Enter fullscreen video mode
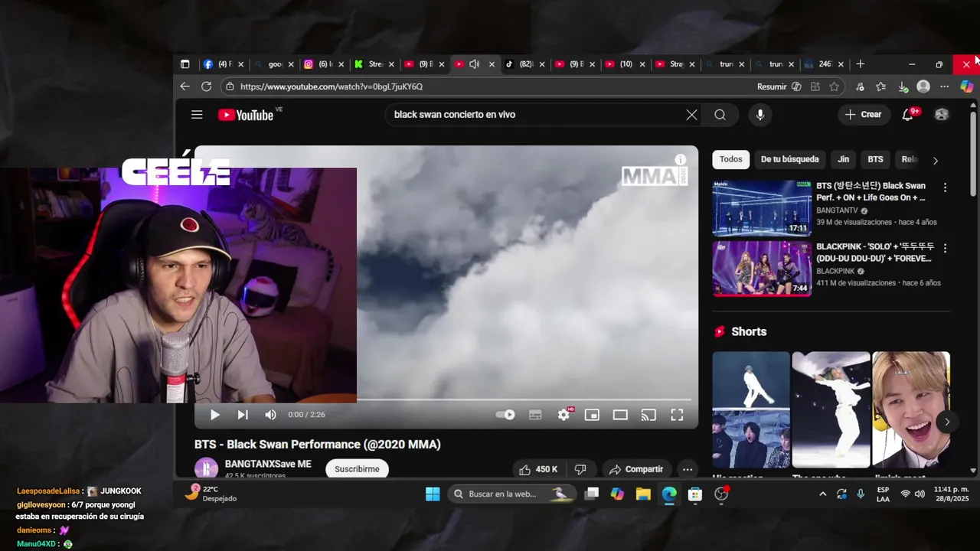 point(677,415)
